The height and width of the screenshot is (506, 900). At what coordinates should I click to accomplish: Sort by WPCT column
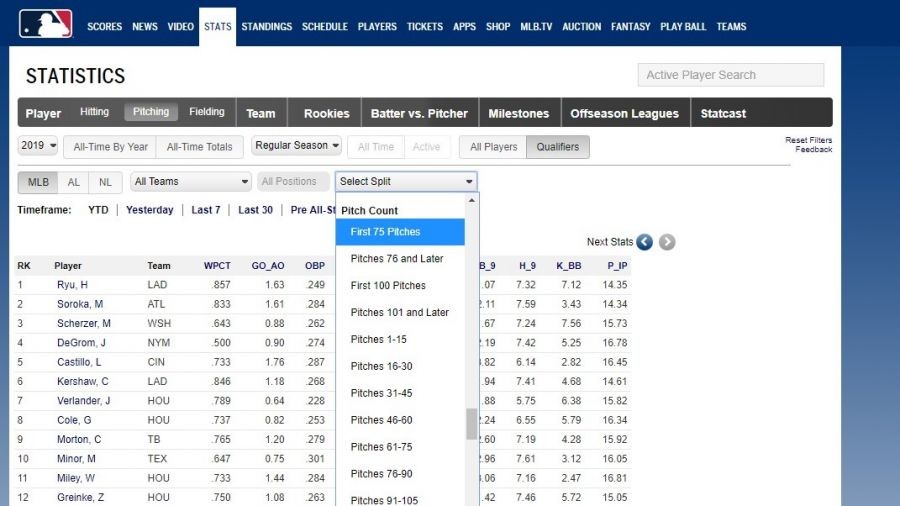click(x=217, y=266)
